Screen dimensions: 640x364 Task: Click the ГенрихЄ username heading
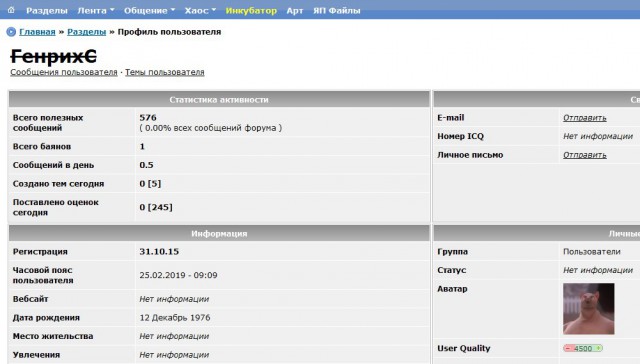pyautogui.click(x=53, y=56)
